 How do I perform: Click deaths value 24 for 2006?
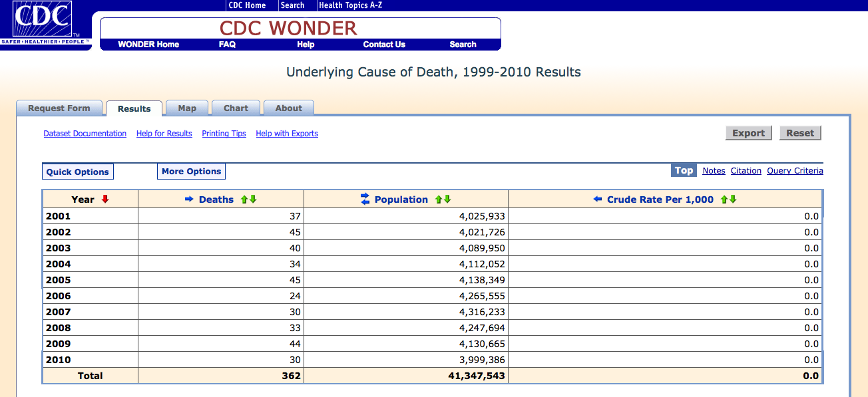pos(295,296)
